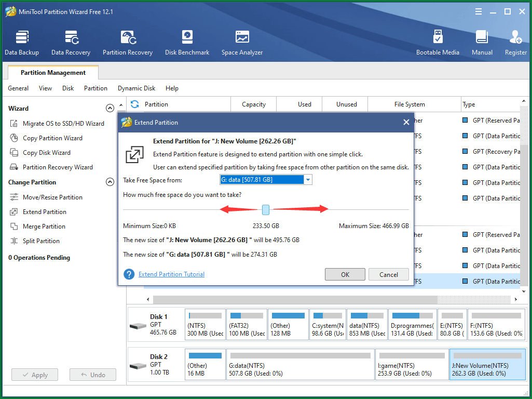Open Space Analyzer
The height and width of the screenshot is (399, 532).
[242, 43]
